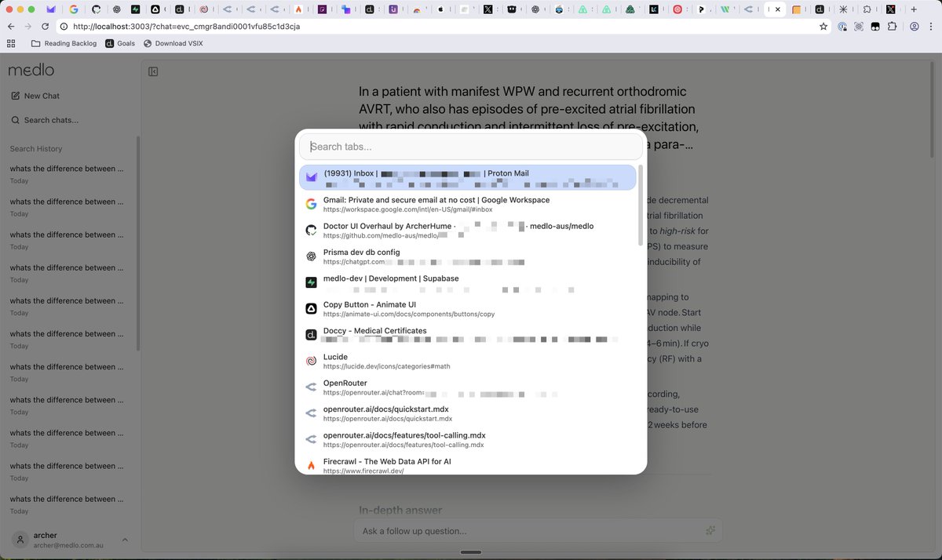Image resolution: width=942 pixels, height=560 pixels.
Task: Select Gmail Google Workspace tab entry
Action: 468,204
